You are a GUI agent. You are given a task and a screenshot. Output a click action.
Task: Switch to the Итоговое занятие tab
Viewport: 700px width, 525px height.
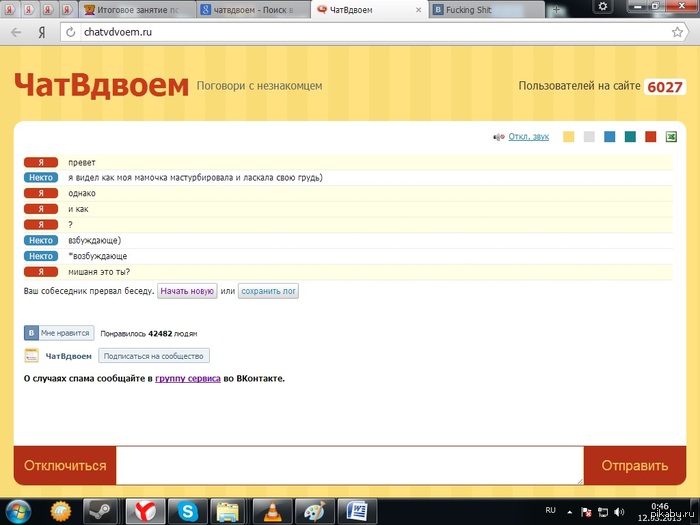(136, 10)
